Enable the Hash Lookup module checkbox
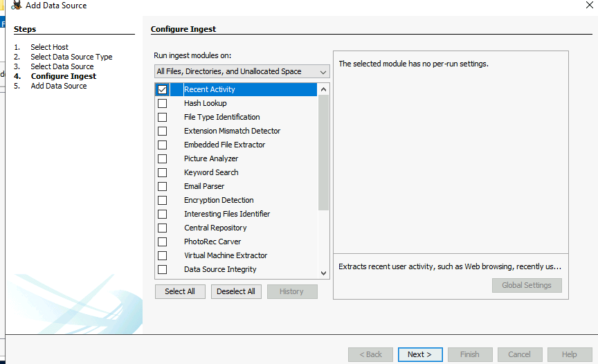Image resolution: width=598 pixels, height=364 pixels. (x=162, y=103)
